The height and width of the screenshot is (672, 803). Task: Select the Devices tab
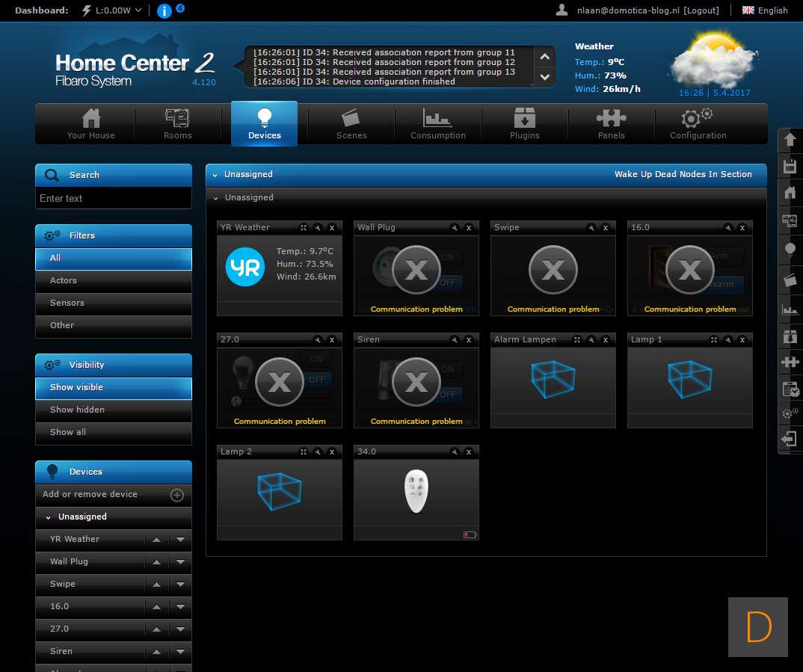click(x=264, y=124)
